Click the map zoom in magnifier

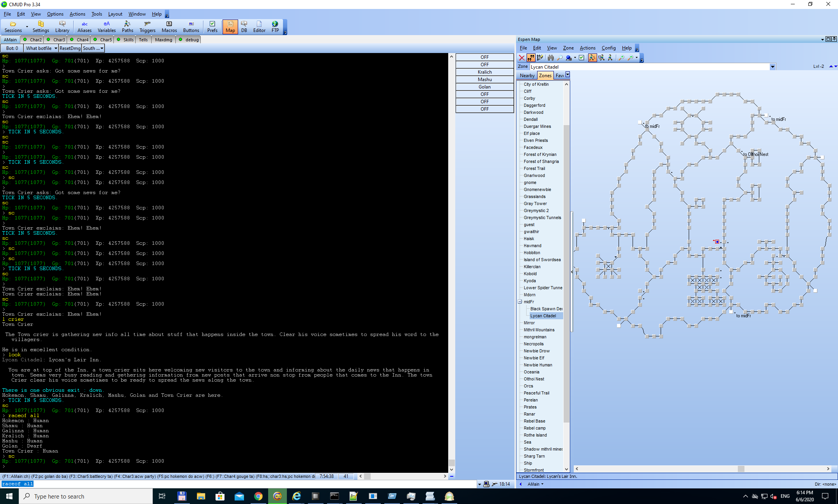[621, 58]
